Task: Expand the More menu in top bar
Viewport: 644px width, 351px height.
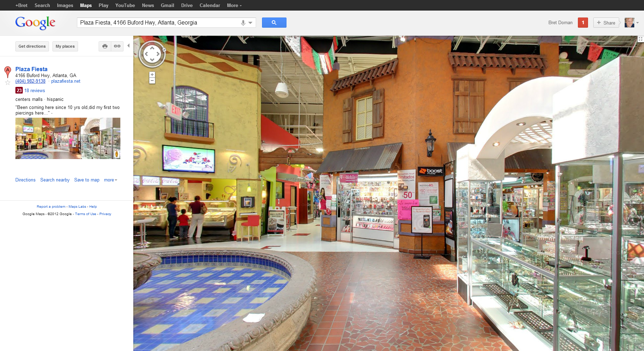Action: pyautogui.click(x=234, y=5)
